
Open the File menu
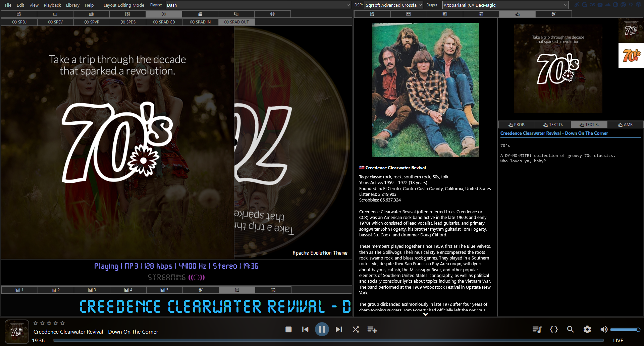8,5
